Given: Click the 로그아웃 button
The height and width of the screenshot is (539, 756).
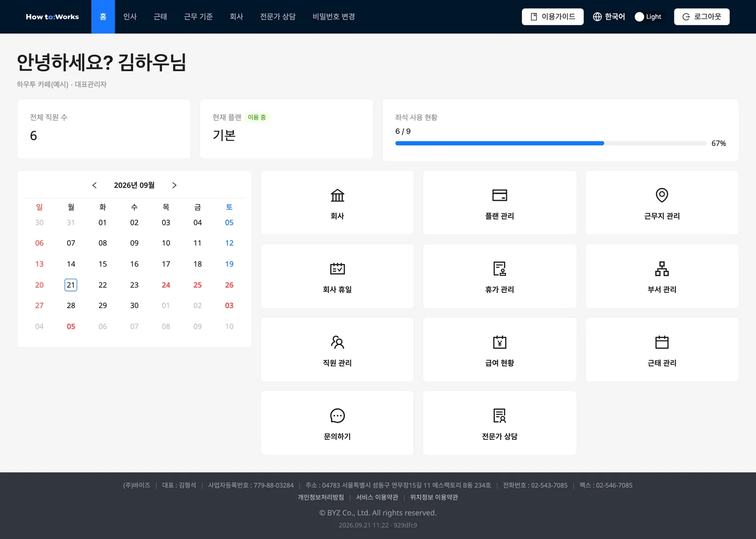Looking at the screenshot, I should click(x=702, y=17).
